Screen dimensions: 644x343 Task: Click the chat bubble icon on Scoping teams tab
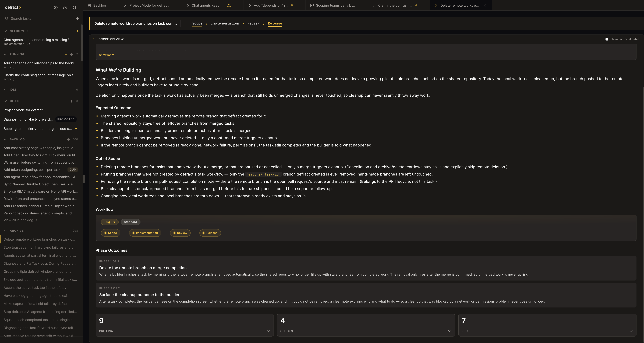[x=312, y=5]
